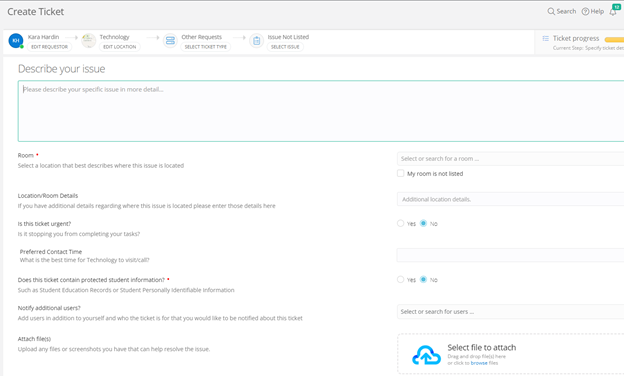Click the Kara Hardin requestor name
624x376 pixels.
tap(43, 37)
